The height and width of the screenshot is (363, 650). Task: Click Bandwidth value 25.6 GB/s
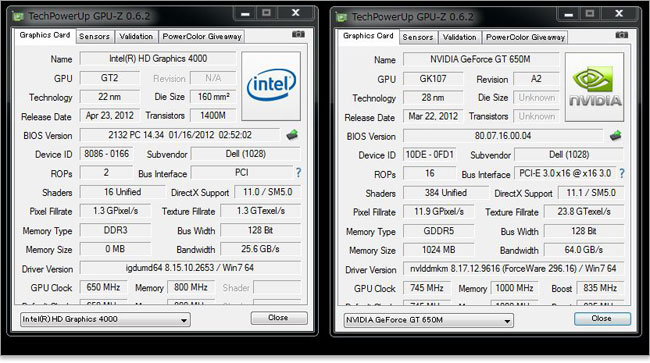[x=260, y=249]
